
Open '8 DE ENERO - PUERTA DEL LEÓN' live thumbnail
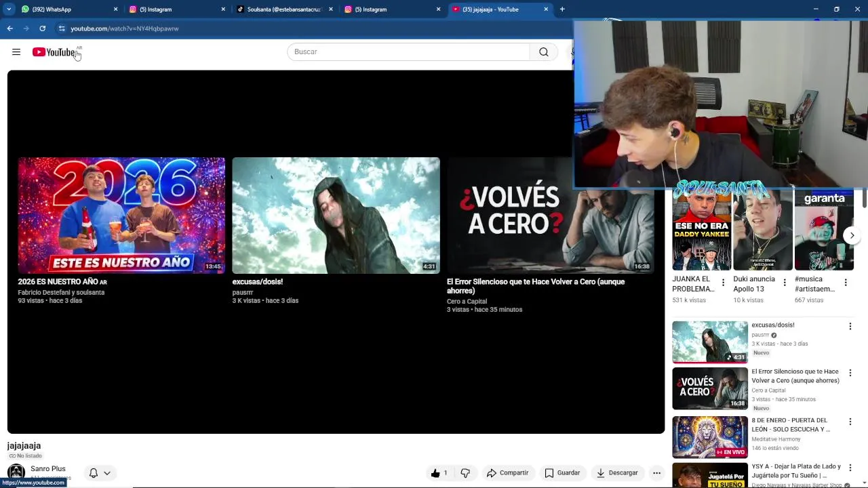coord(710,437)
